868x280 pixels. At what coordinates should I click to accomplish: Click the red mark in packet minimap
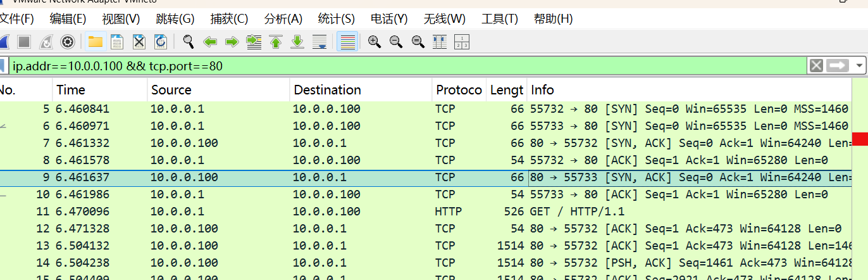click(x=860, y=138)
